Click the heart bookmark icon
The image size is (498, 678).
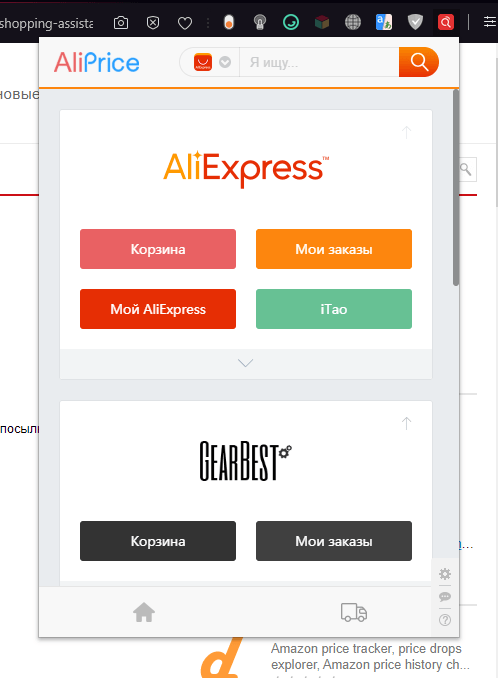coord(185,23)
